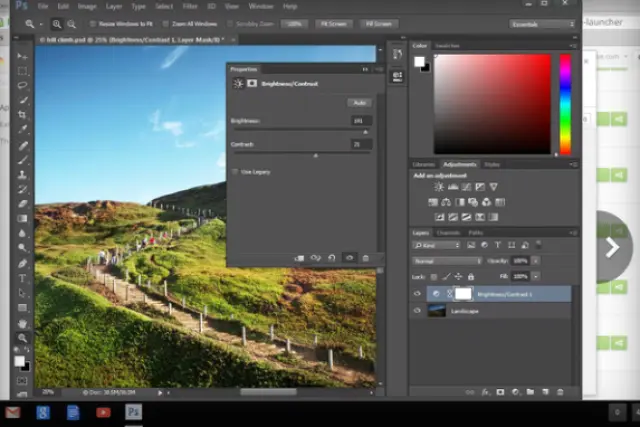Pick the Type tool in the toolbar
The width and height of the screenshot is (640, 427).
tap(22, 278)
